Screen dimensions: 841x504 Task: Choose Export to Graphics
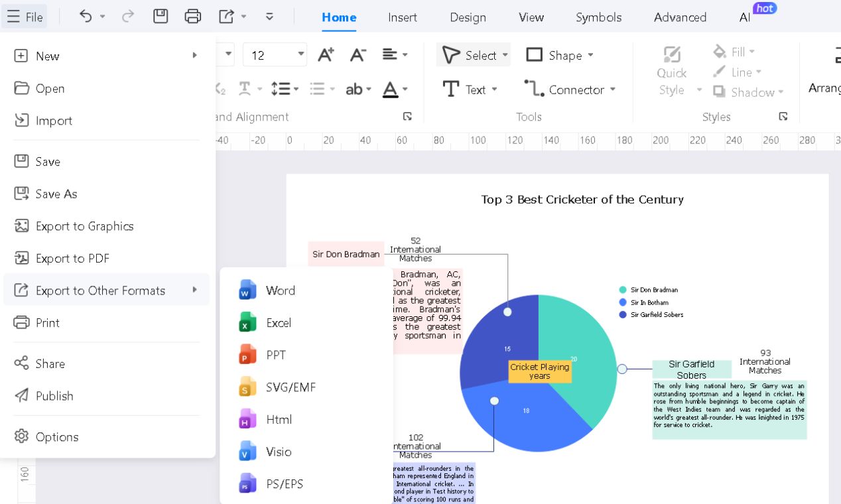pyautogui.click(x=107, y=226)
